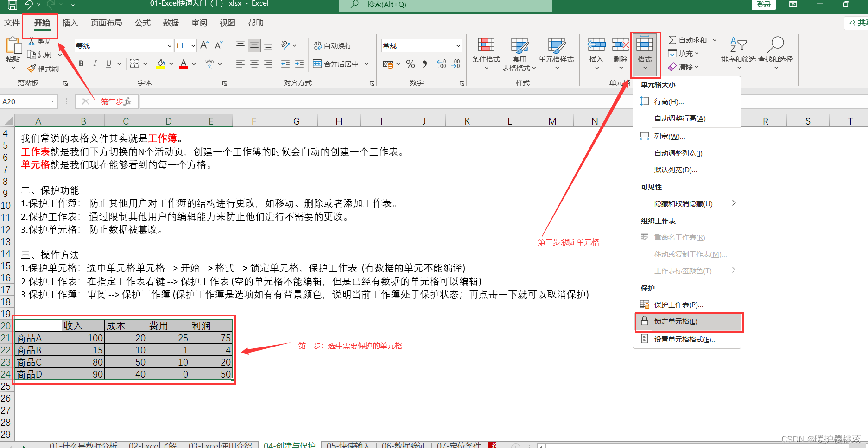868x448 pixels.
Task: Toggle bold formatting
Action: click(x=81, y=64)
